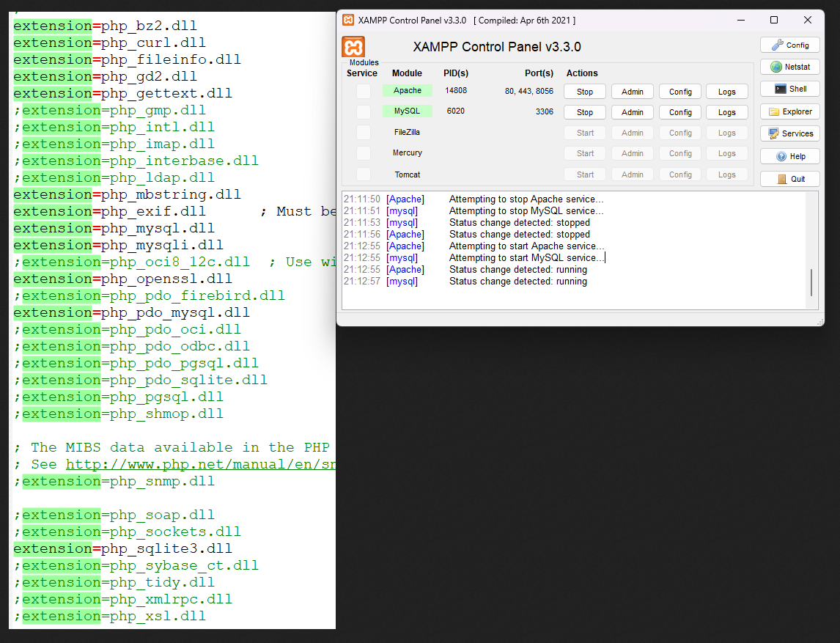840x643 pixels.
Task: Open Apache Config menu
Action: pyautogui.click(x=679, y=92)
